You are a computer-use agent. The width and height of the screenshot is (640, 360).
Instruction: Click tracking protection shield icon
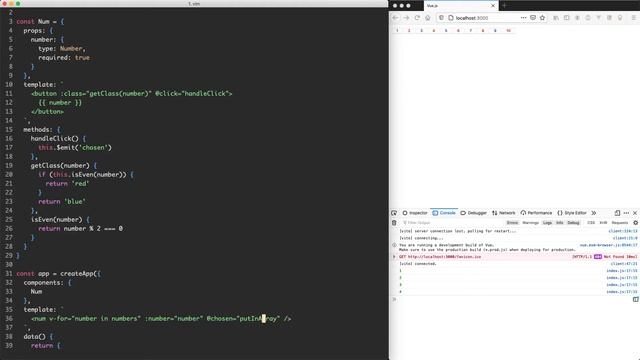441,18
